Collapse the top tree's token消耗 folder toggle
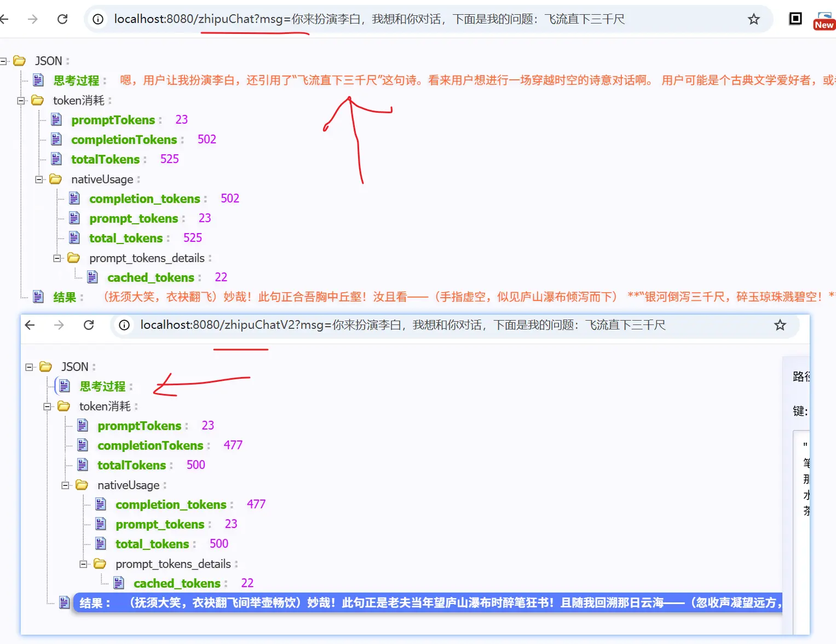This screenshot has width=836, height=644. coord(21,101)
